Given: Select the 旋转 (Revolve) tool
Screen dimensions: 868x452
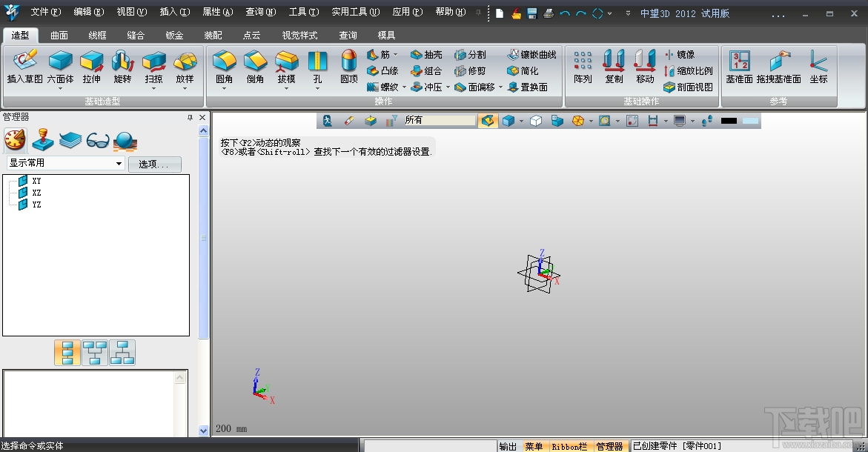Looking at the screenshot, I should [x=122, y=61].
